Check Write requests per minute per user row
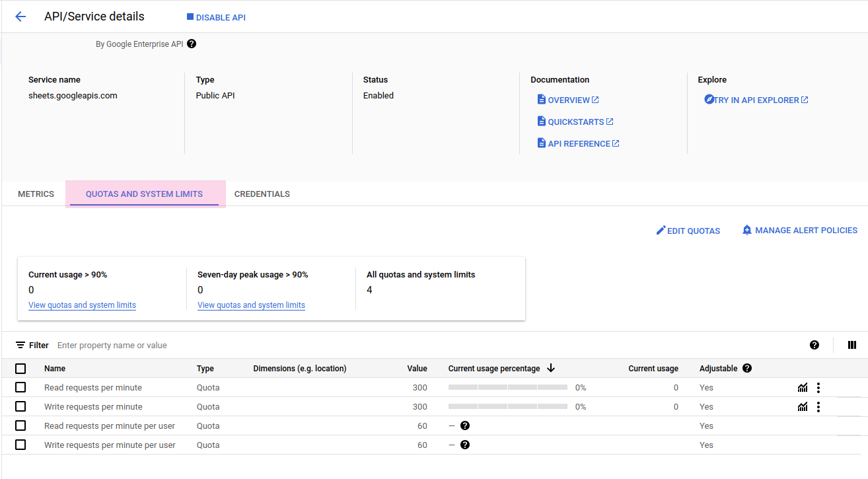Viewport: 868px width, 479px height. [20, 445]
